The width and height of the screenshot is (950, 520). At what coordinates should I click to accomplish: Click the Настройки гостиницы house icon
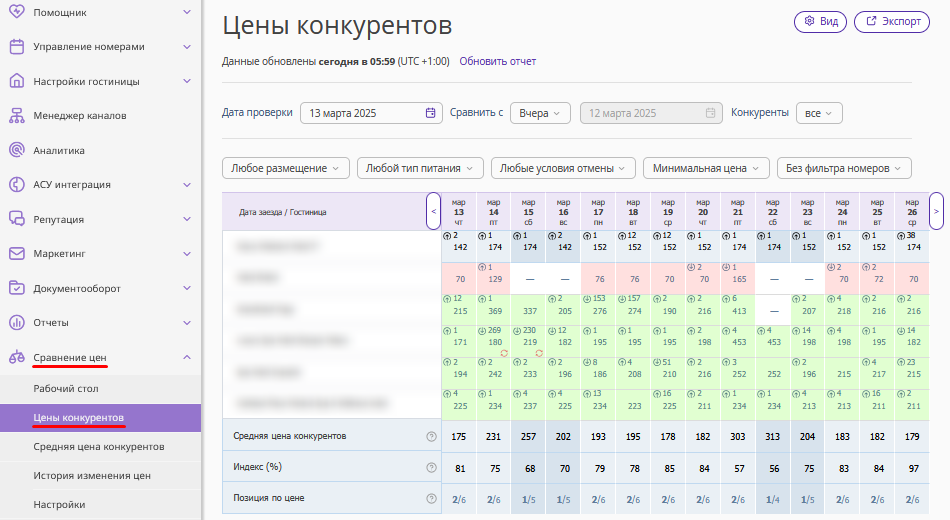point(17,81)
